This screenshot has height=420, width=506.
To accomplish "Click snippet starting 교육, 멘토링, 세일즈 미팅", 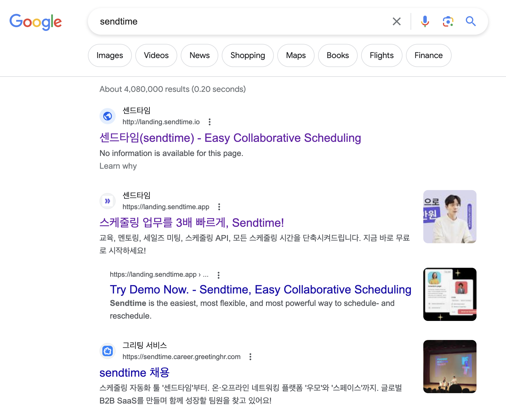I will (x=255, y=244).
